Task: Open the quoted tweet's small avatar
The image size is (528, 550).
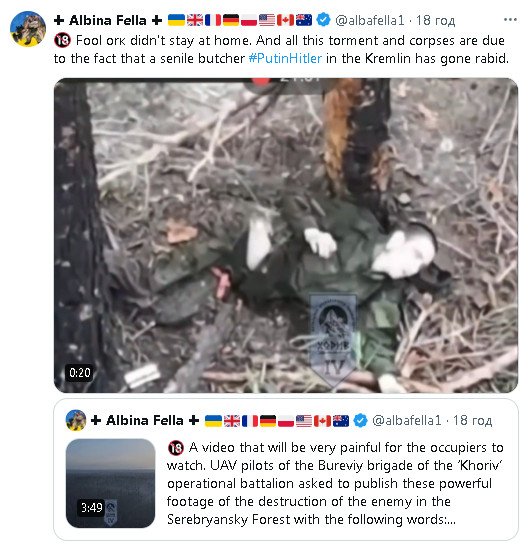Action: click(x=76, y=420)
